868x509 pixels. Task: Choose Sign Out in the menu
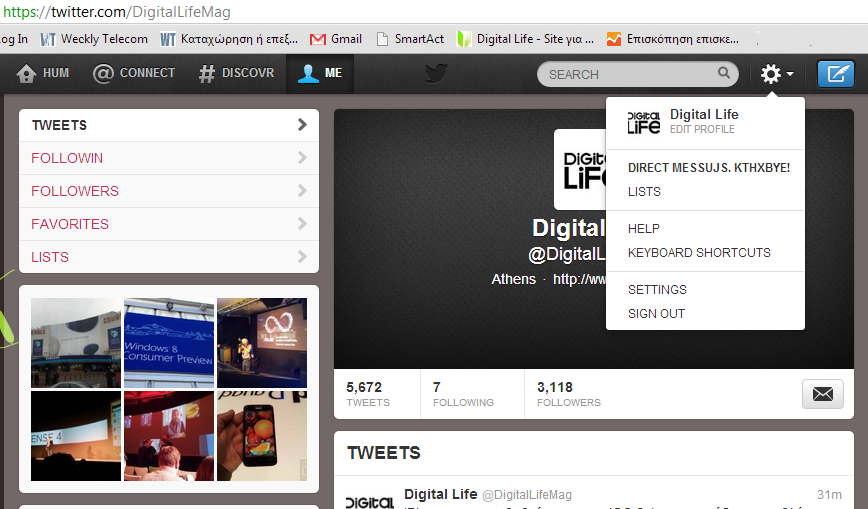pos(656,313)
